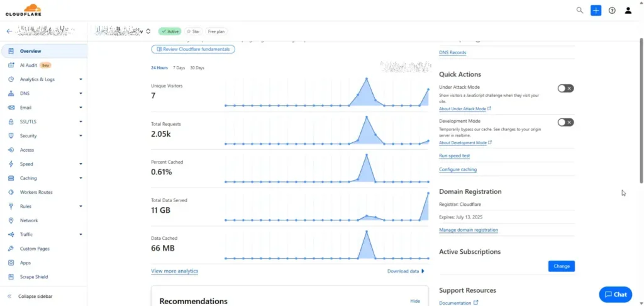Screen dimensions: 644x306
Task: Expand the Analytics & Logs menu arrow
Action: tap(80, 79)
